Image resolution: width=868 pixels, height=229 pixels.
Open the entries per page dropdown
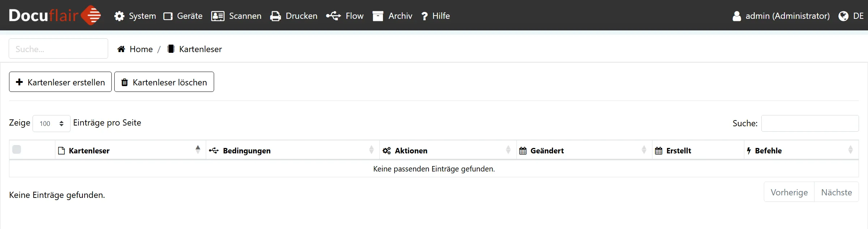tap(51, 124)
